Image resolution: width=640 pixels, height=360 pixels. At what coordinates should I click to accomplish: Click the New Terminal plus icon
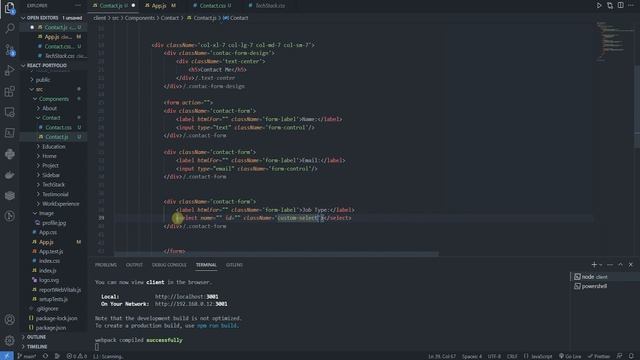[x=594, y=265]
